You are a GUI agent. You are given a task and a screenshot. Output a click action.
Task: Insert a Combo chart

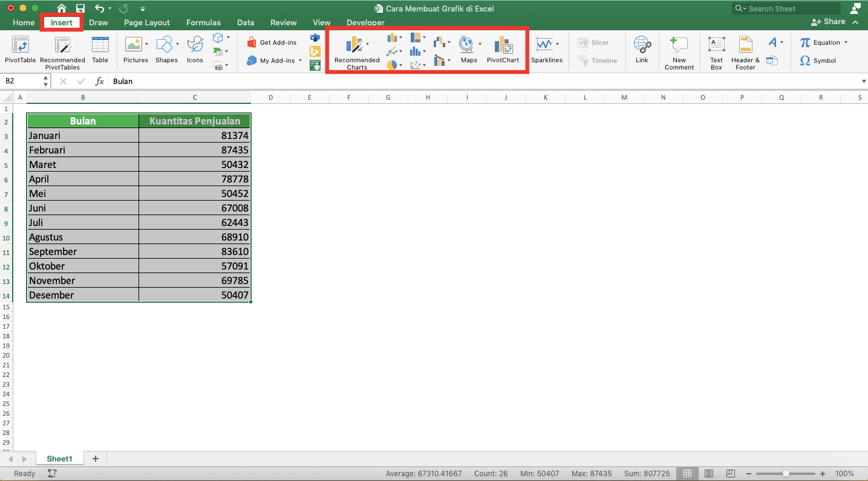[x=439, y=60]
